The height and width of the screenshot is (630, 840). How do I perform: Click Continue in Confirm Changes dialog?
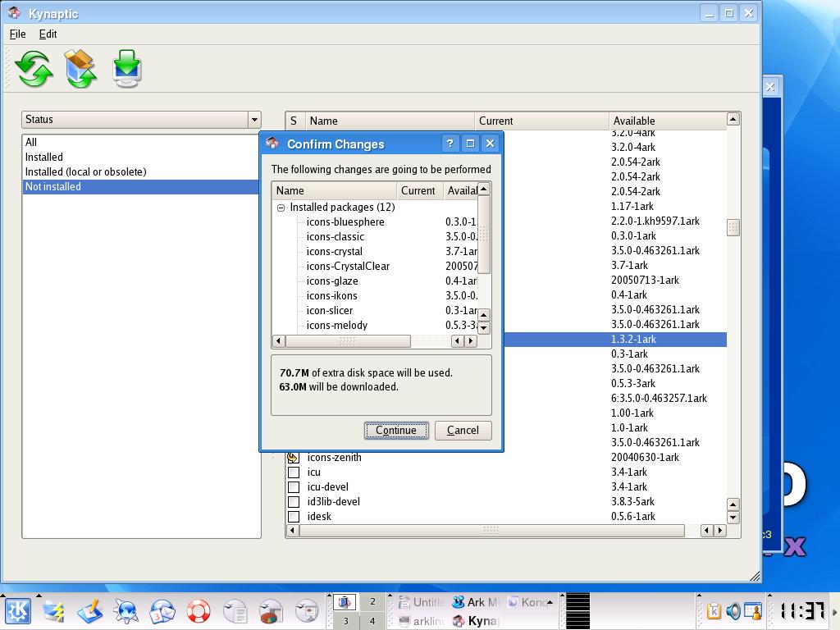tap(396, 430)
